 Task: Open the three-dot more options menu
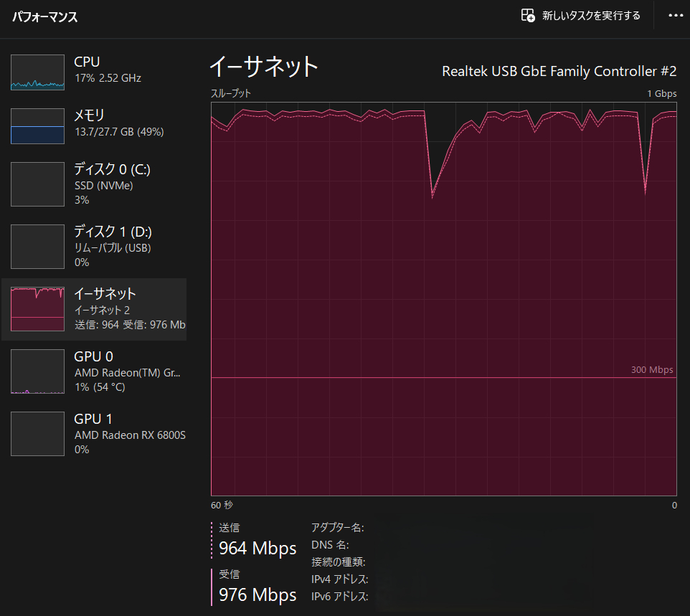(675, 16)
